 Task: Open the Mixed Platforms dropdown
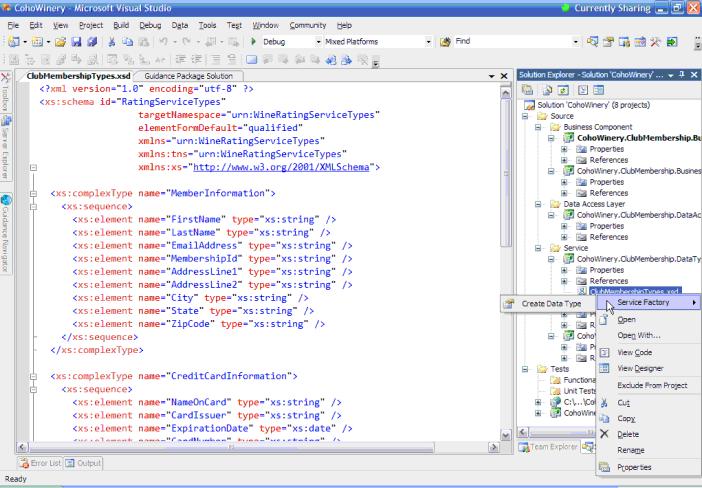coord(428,42)
